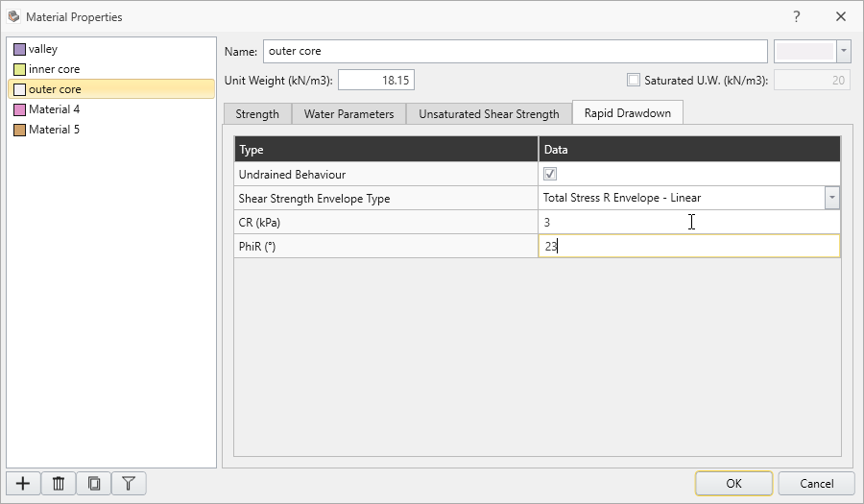
Task: Open material filter funnel icon
Action: click(x=129, y=484)
